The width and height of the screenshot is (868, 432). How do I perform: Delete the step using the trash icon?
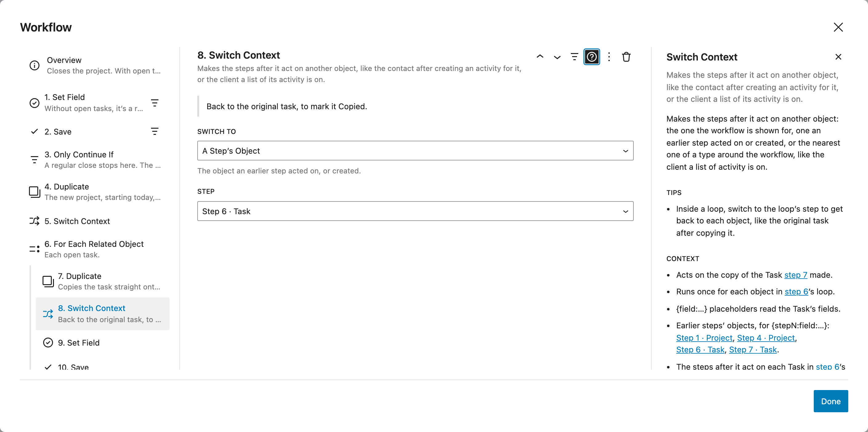(x=626, y=57)
